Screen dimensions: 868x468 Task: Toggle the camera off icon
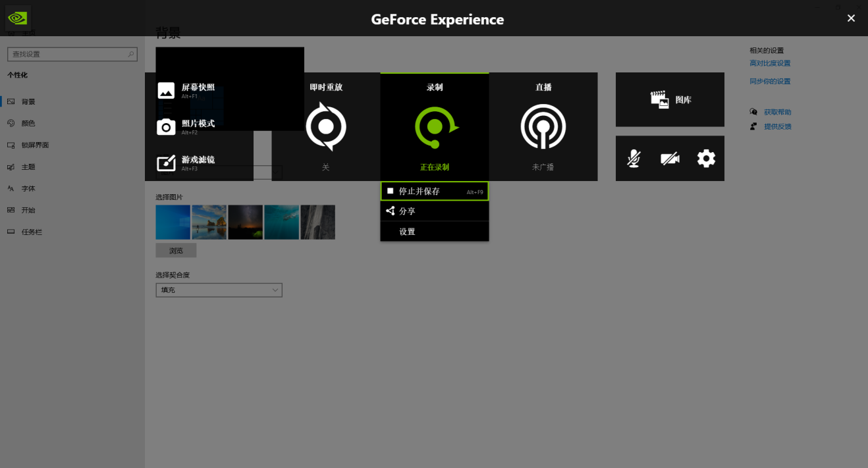(670, 159)
